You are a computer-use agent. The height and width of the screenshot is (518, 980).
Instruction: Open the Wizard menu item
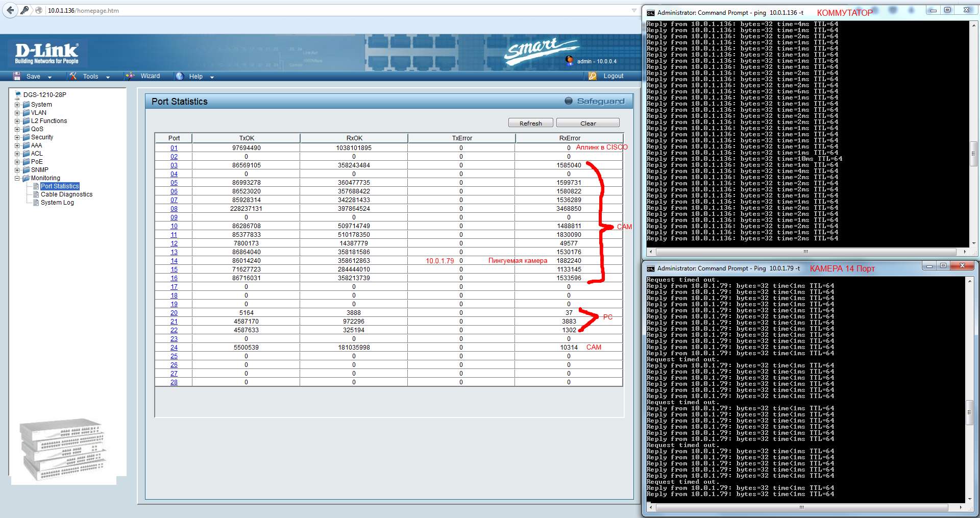[150, 76]
